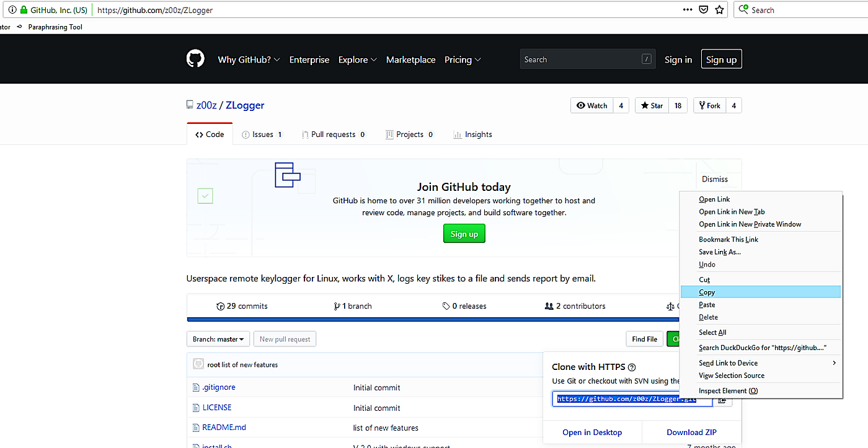The height and width of the screenshot is (448, 868).
Task: Click the magnifier icon in browser search box
Action: point(744,10)
